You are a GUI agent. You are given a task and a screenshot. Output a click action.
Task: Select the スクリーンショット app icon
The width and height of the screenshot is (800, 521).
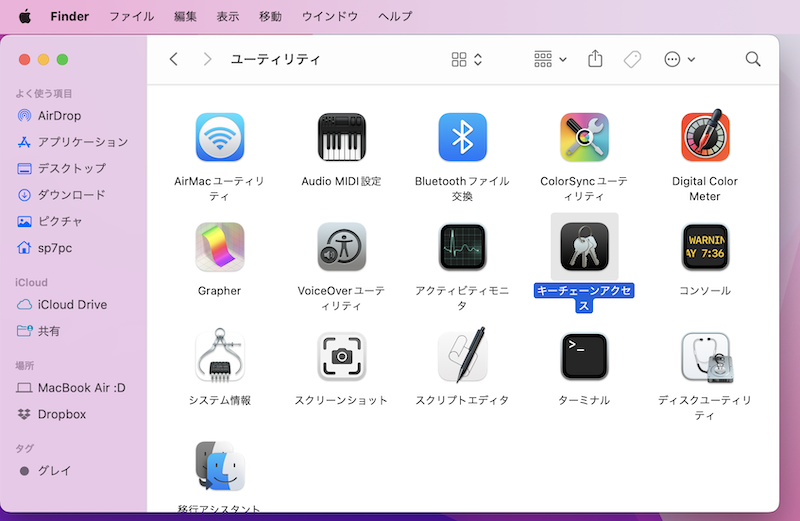(341, 356)
